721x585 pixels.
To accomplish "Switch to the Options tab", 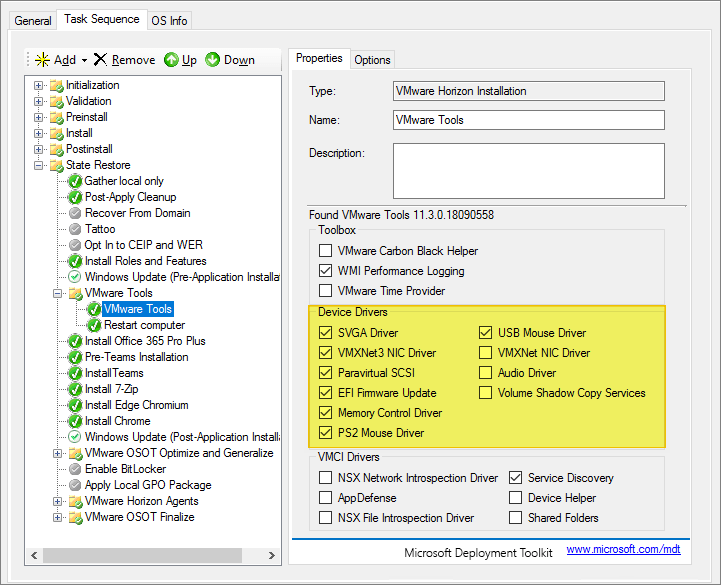I will pos(372,60).
